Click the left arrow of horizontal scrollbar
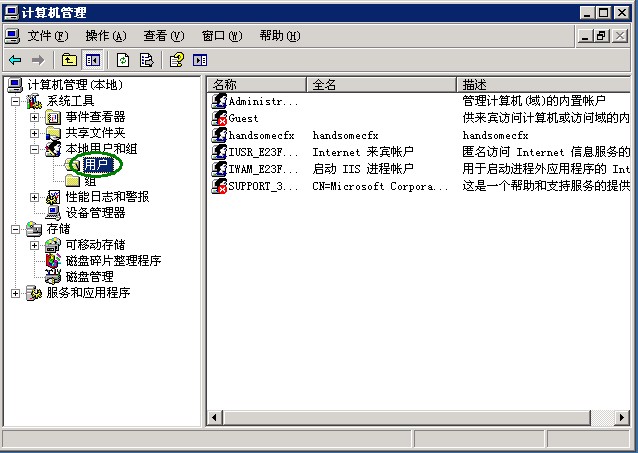638x453 pixels. (214, 418)
